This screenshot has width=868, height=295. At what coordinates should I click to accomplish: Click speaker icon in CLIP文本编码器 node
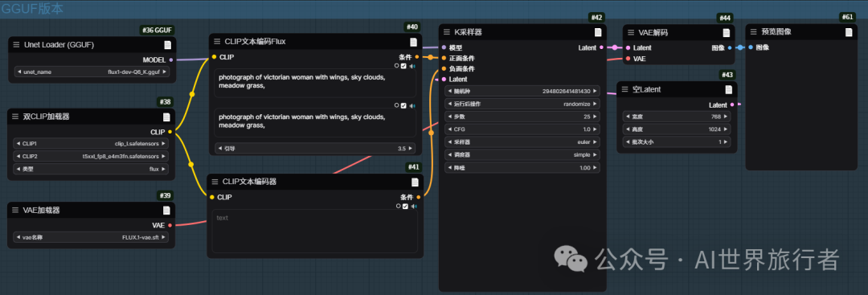pos(414,207)
